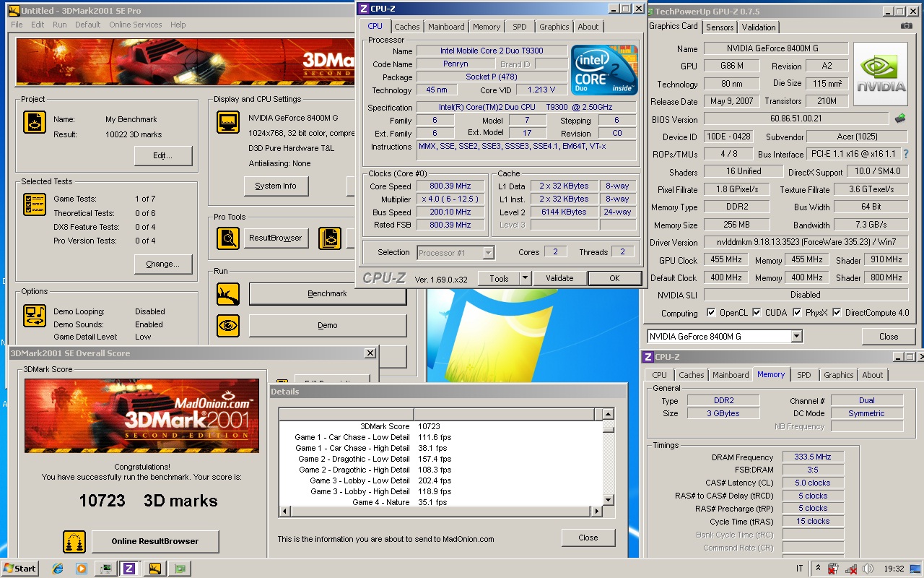Viewport: 924px width, 578px height.
Task: Click the Bus Interface question mark in GPU-Z
Action: point(906,154)
